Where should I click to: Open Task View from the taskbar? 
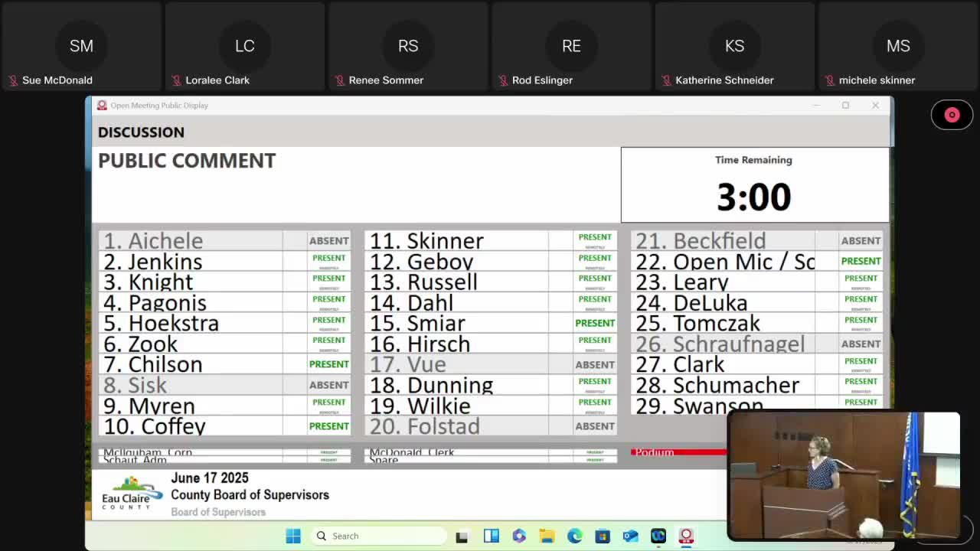coord(462,536)
